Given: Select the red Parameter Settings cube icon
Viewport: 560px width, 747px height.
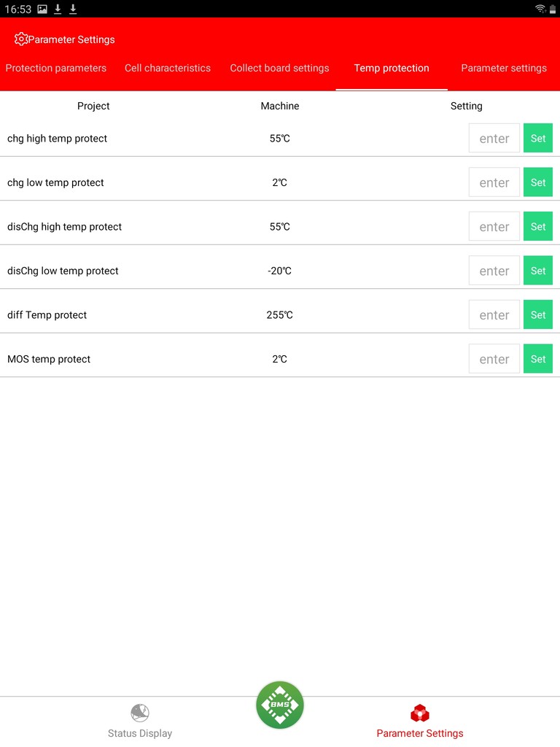Looking at the screenshot, I should (419, 713).
